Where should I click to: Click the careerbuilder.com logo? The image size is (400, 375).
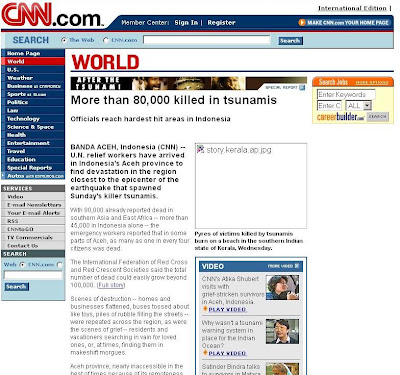point(340,117)
